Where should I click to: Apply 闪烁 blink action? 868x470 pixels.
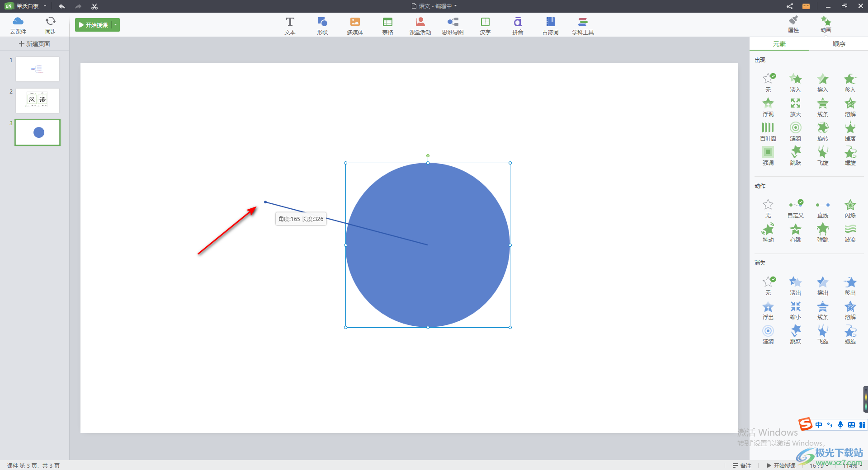click(850, 208)
